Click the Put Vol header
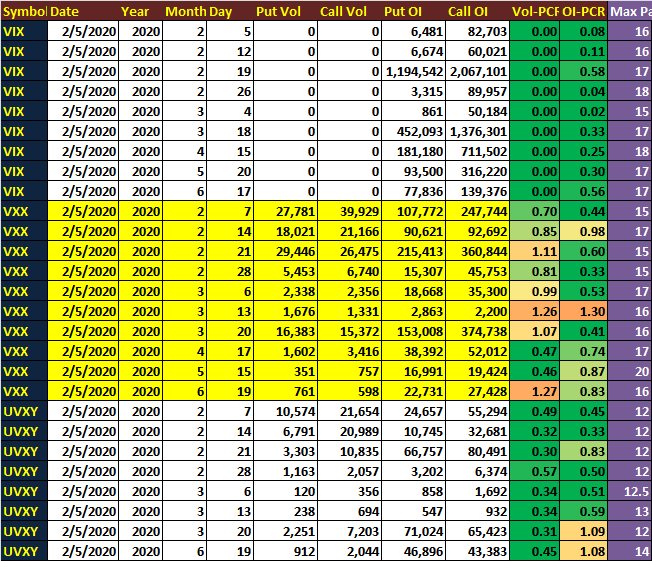The image size is (652, 561). coord(286,12)
